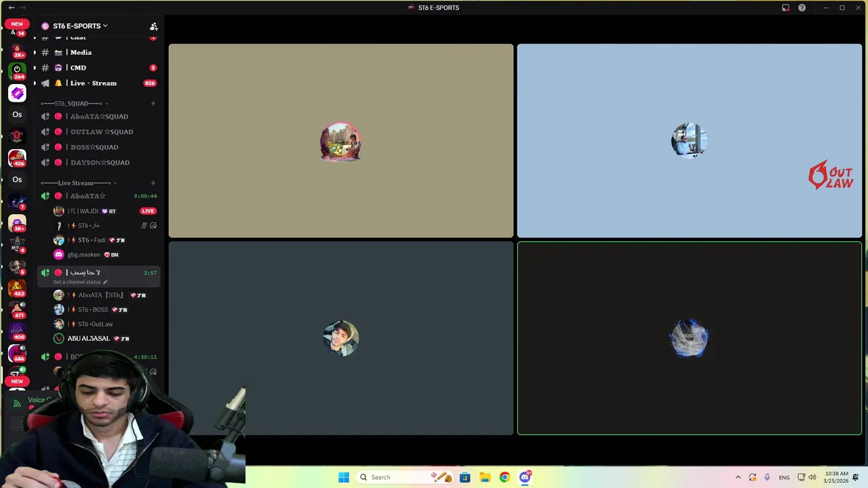This screenshot has height=488, width=868.
Task: Click plus icon next to Live Stream category
Action: (153, 183)
